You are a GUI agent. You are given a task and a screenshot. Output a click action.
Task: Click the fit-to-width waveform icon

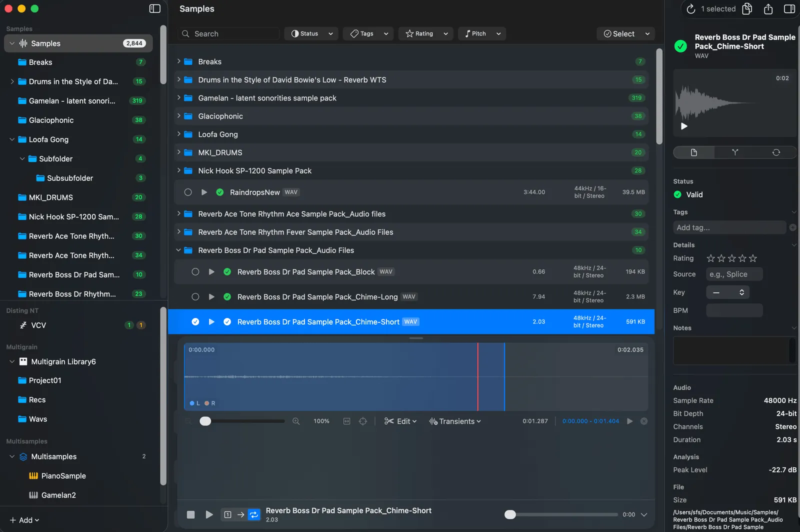(347, 421)
